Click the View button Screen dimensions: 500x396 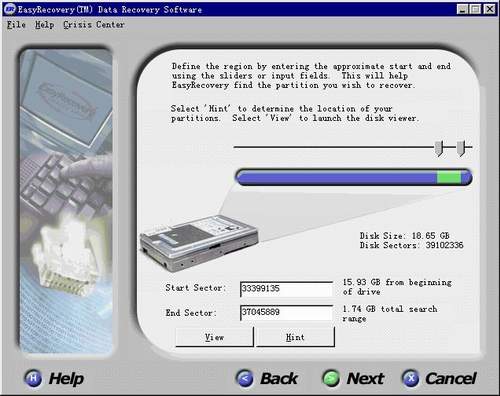click(x=214, y=337)
